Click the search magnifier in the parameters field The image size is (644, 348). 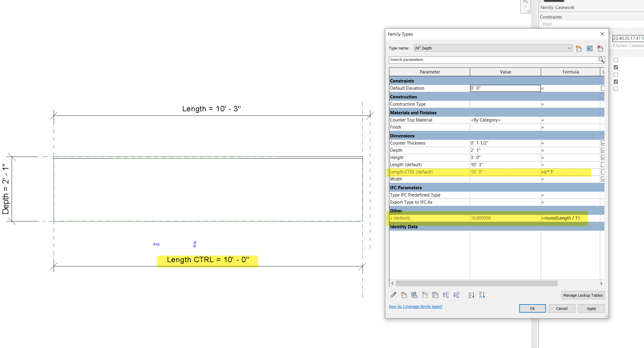coord(601,60)
